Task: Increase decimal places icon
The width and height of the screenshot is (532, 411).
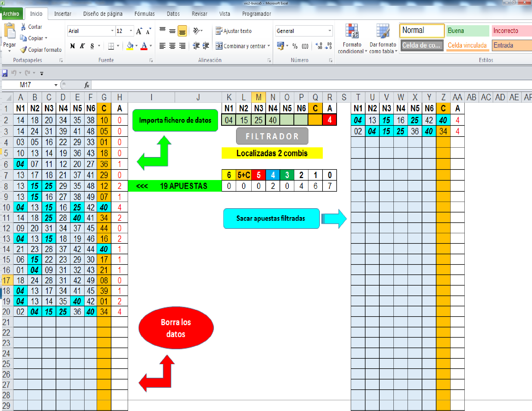Action: click(319, 46)
